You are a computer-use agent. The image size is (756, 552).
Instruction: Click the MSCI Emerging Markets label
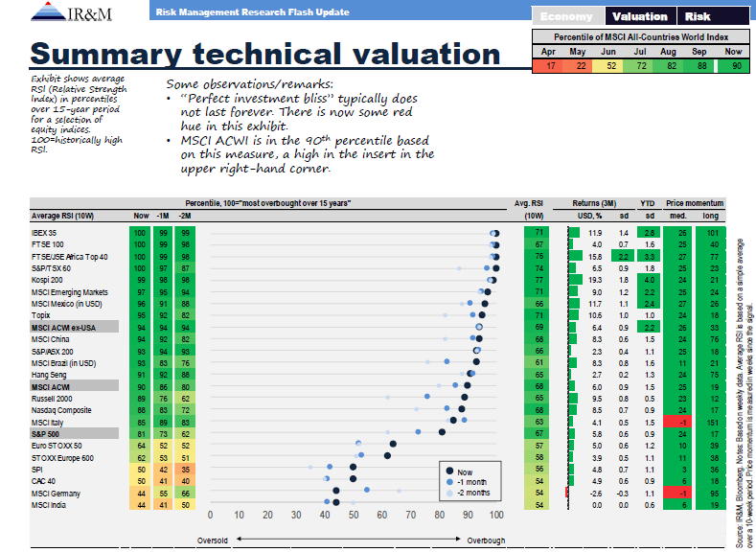point(69,292)
